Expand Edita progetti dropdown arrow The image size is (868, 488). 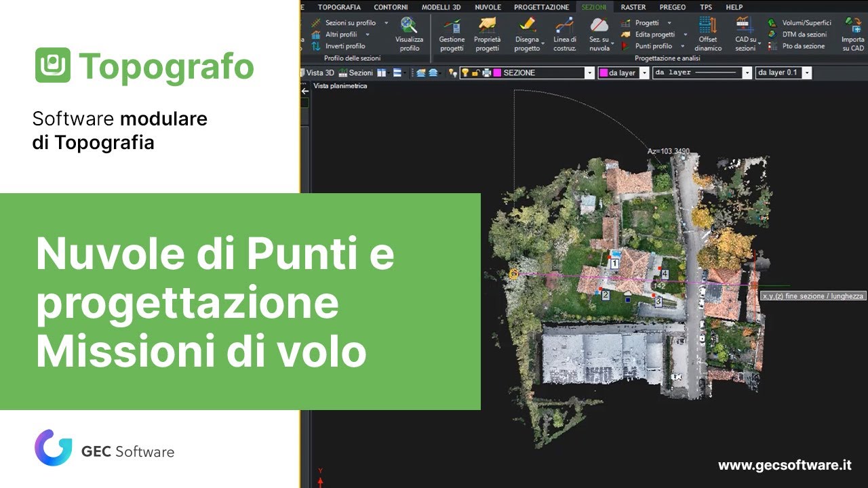tap(685, 35)
